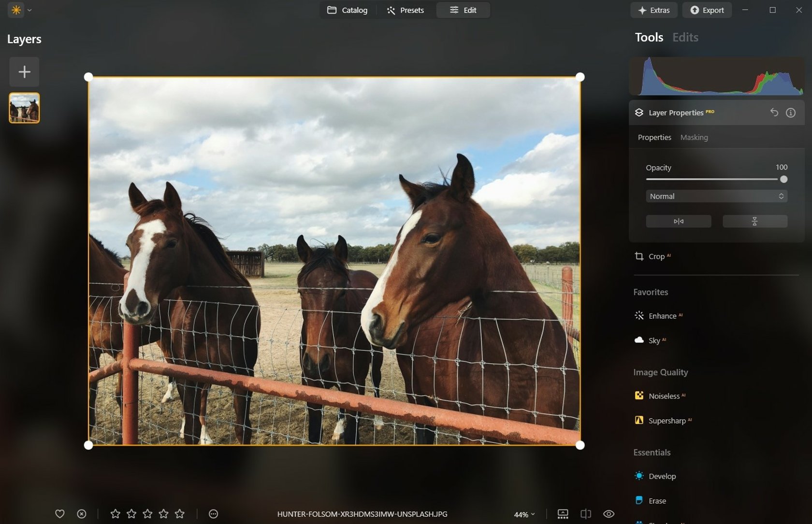Flip layer horizontally

[678, 221]
